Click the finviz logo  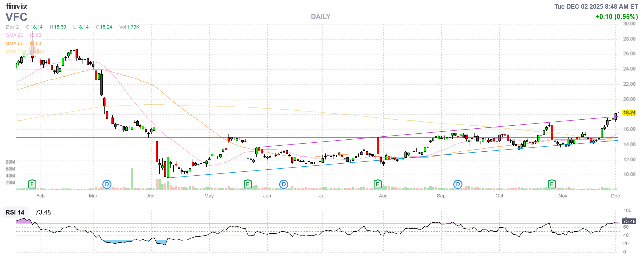tap(17, 6)
